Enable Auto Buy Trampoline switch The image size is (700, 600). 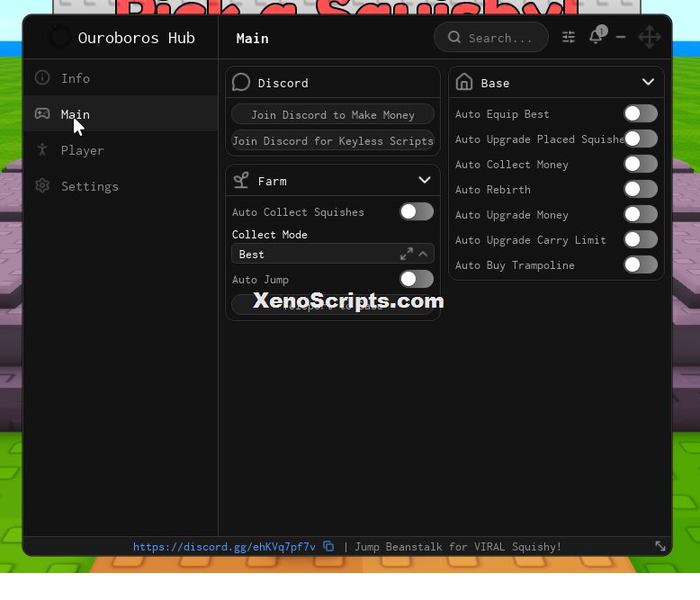[641, 264]
